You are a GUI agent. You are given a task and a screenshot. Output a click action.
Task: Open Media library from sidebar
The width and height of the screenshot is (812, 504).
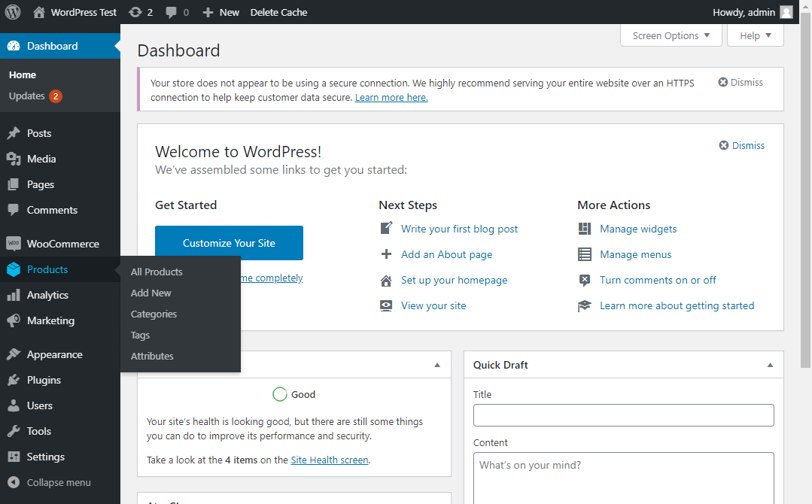41,159
